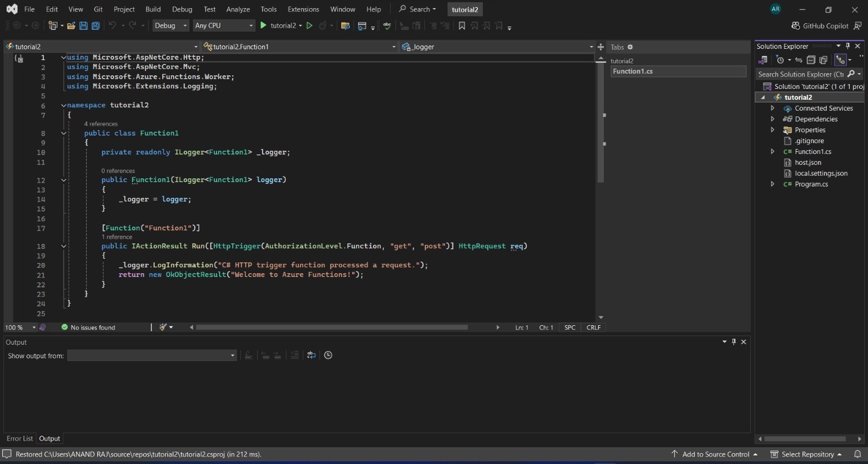
Task: Expand the Connected Services node
Action: (773, 108)
